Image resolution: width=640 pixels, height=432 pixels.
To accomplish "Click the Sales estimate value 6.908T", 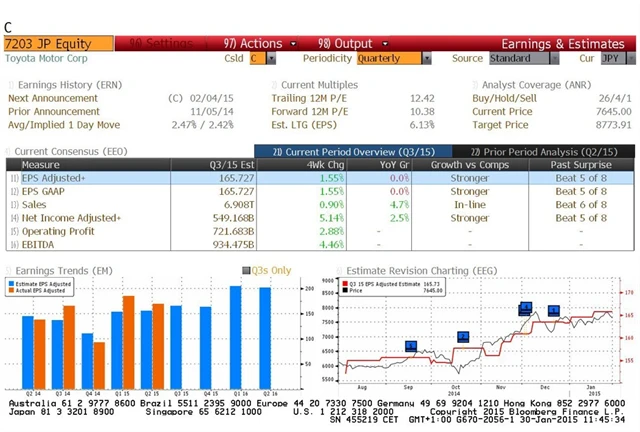I will [239, 205].
